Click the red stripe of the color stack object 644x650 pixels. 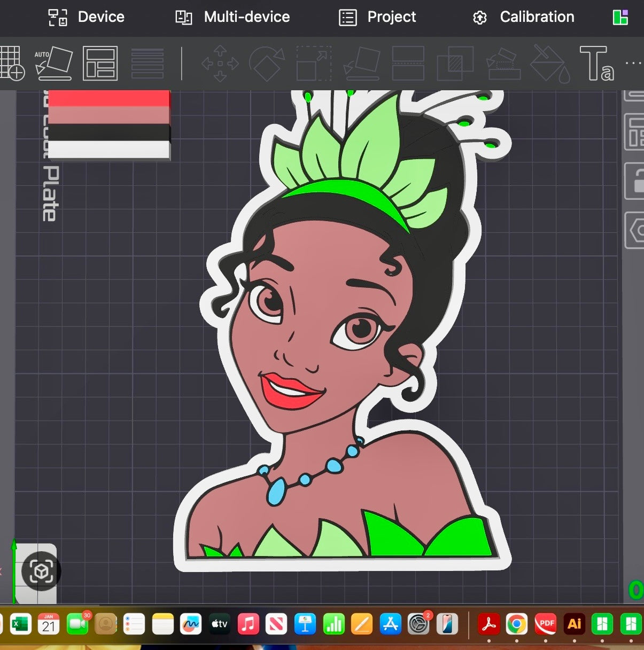click(x=108, y=98)
